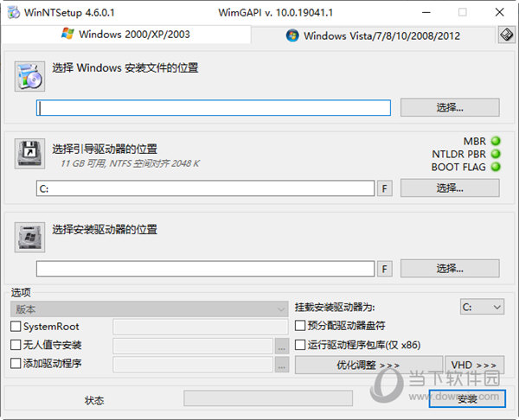Click 选择... button for the installation drive
The width and height of the screenshot is (519, 420).
(450, 268)
